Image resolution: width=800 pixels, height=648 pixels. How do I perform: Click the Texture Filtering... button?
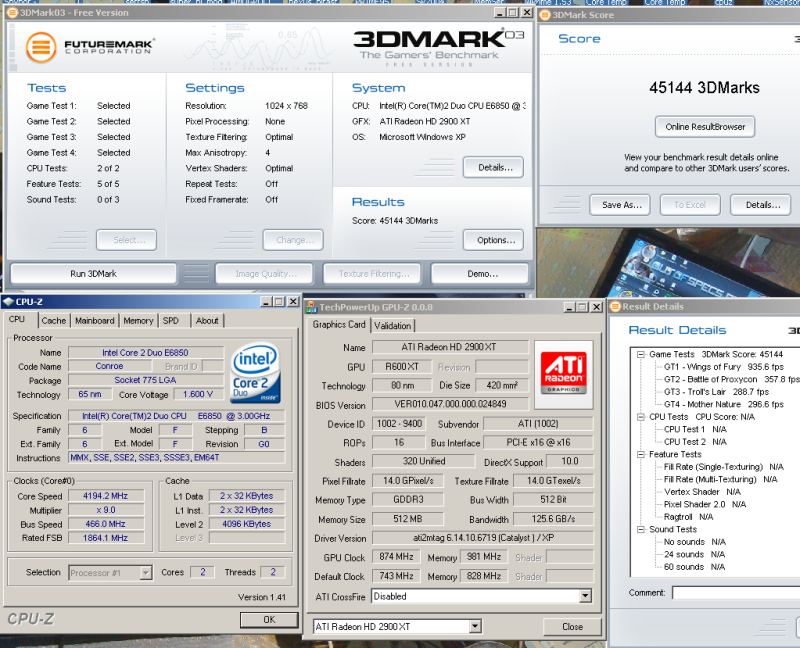coord(372,273)
